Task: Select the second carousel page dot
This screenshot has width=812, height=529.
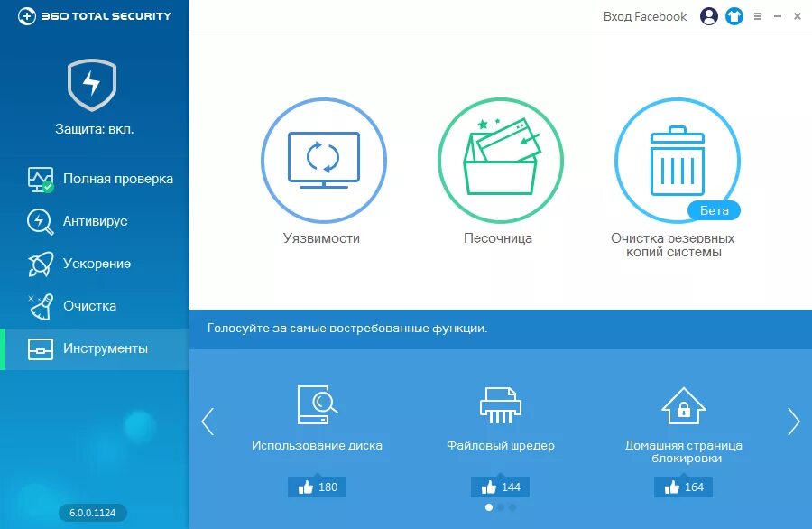Action: (501, 507)
